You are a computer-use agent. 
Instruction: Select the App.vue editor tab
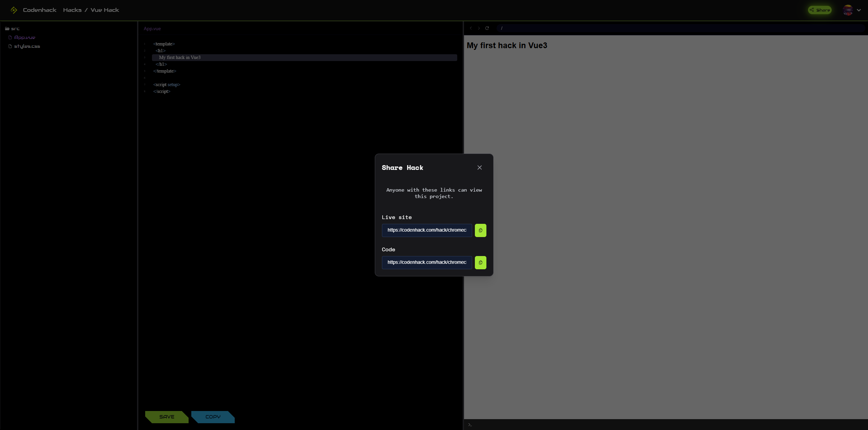[152, 28]
